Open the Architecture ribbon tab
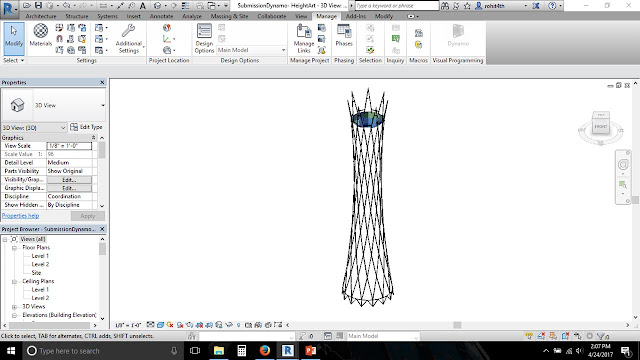 coord(41,16)
